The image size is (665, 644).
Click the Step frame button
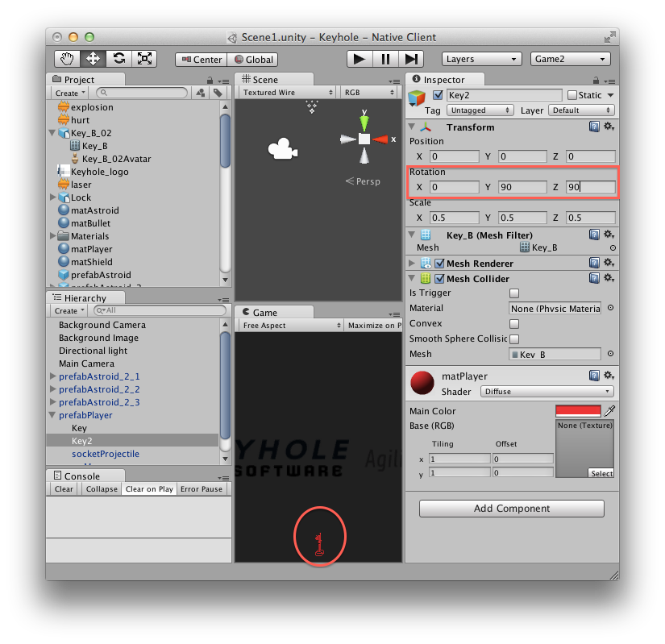[x=411, y=59]
